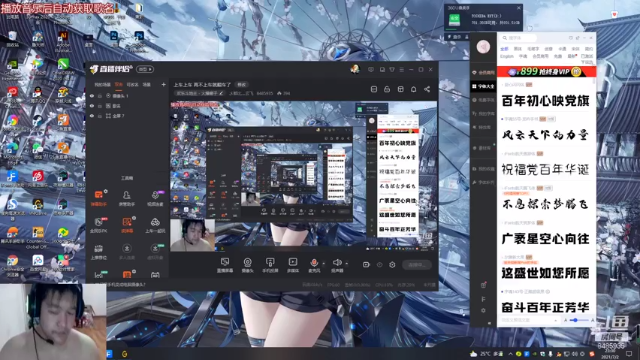Open the user avatar in the stream app title bar
640x360 pixels.
[x=355, y=69]
